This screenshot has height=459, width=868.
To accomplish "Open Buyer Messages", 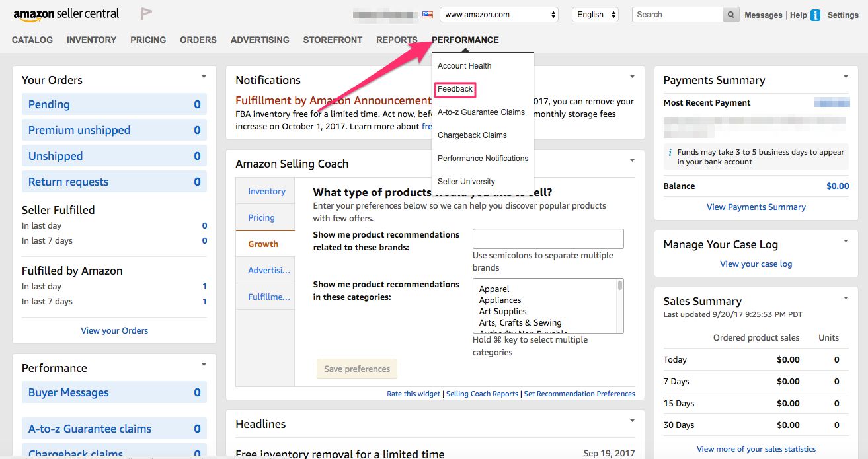I will tap(114, 392).
